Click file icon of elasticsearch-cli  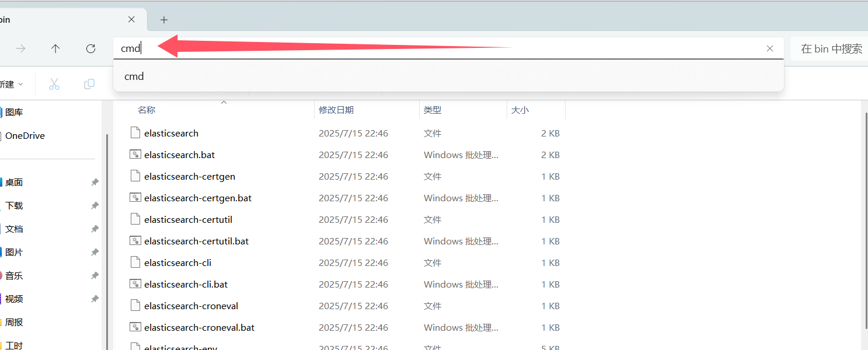pyautogui.click(x=135, y=262)
